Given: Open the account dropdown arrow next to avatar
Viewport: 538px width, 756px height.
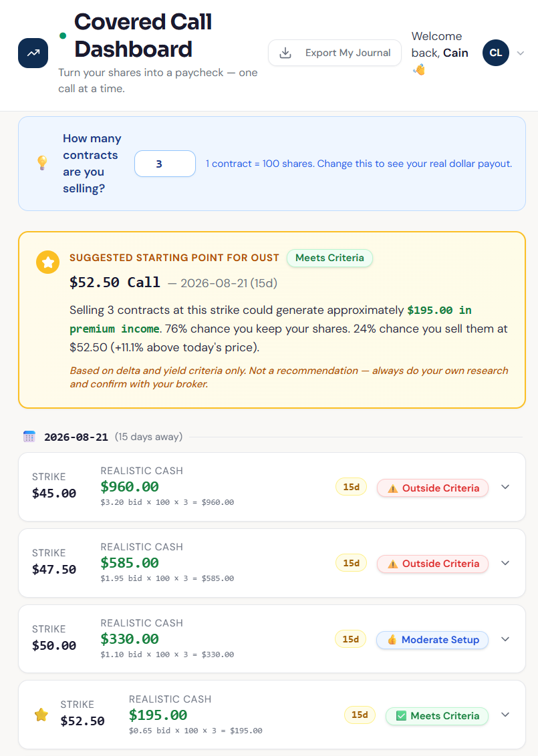Looking at the screenshot, I should pos(520,53).
